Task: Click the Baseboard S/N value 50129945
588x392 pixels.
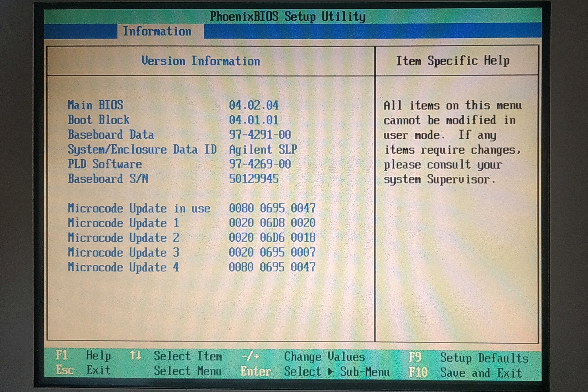Action: (253, 179)
